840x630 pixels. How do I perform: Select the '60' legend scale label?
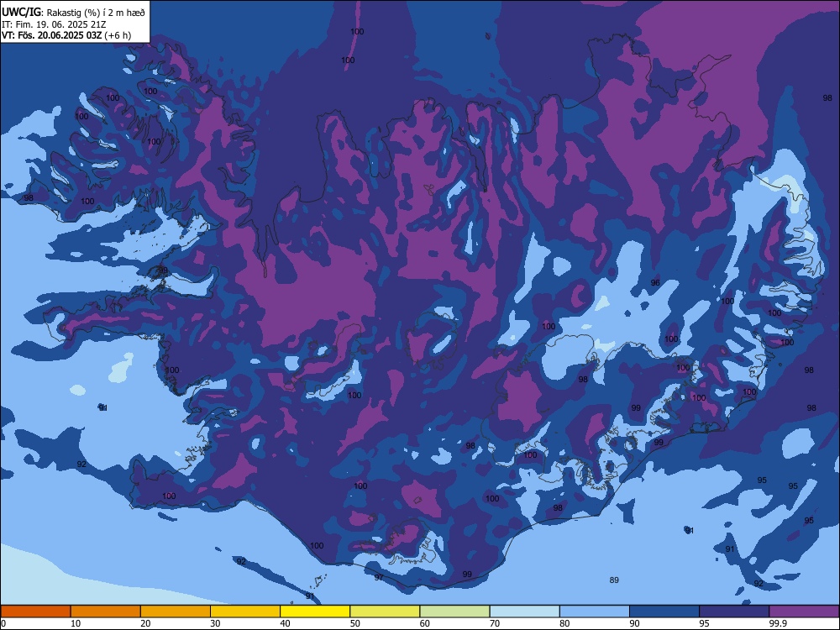tap(425, 623)
